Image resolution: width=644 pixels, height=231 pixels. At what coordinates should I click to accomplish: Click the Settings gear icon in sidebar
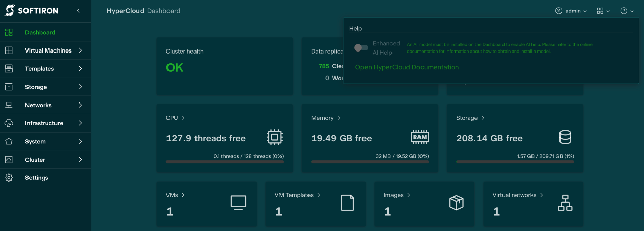click(9, 178)
